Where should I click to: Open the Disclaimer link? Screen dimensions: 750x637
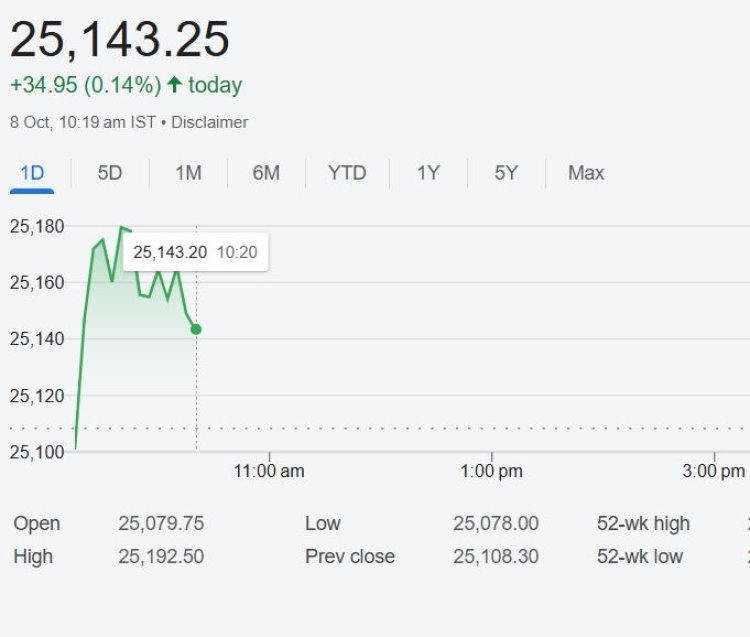[210, 122]
